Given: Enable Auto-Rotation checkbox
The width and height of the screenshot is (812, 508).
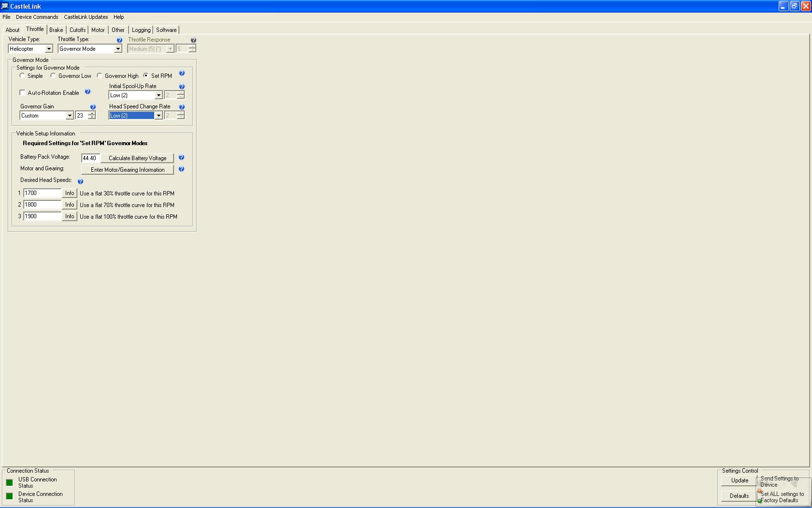Looking at the screenshot, I should 22,92.
